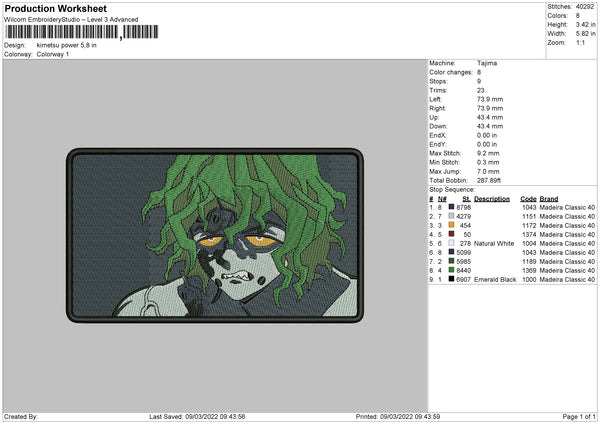
Task: Click the Production Worksheet title
Action: 55,8
